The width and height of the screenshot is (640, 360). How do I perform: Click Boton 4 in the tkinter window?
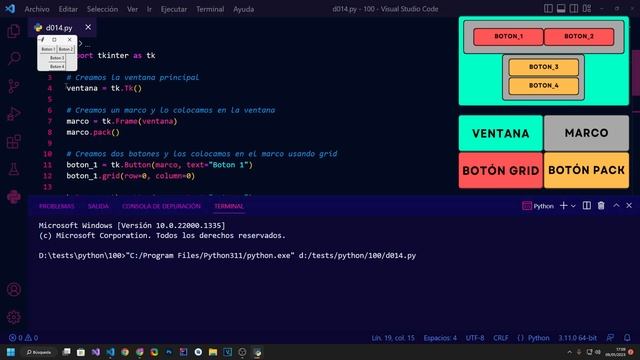(x=57, y=66)
